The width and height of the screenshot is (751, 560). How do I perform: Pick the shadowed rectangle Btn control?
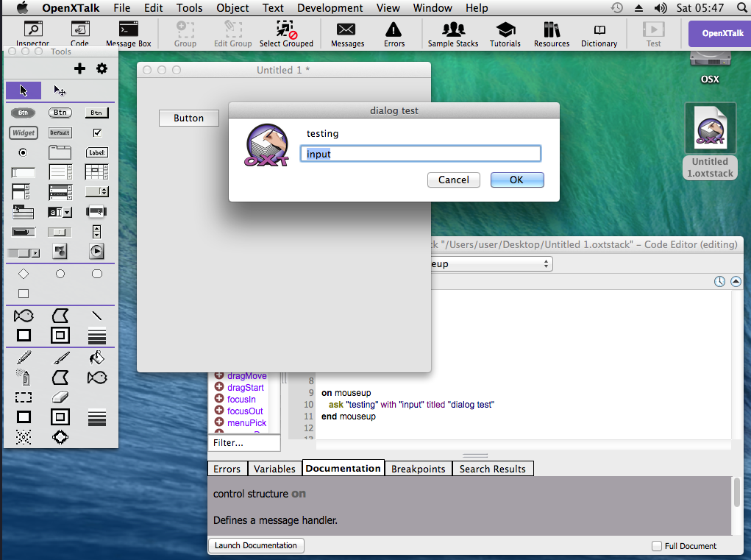tap(97, 113)
